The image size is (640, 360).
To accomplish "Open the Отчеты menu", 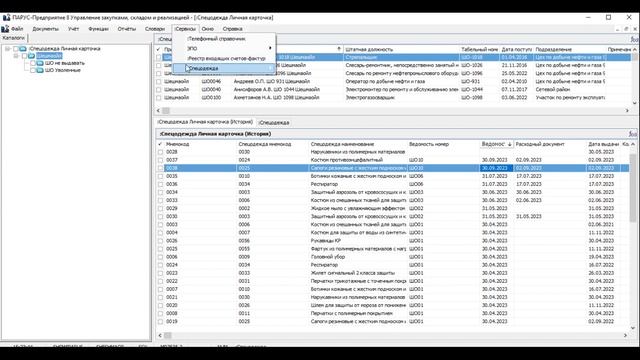I will click(x=127, y=29).
